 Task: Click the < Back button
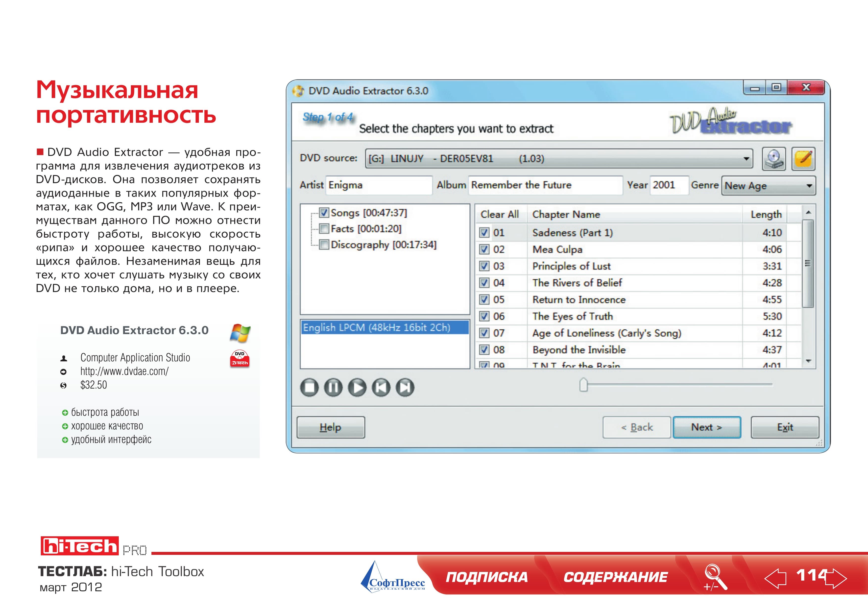click(x=637, y=428)
